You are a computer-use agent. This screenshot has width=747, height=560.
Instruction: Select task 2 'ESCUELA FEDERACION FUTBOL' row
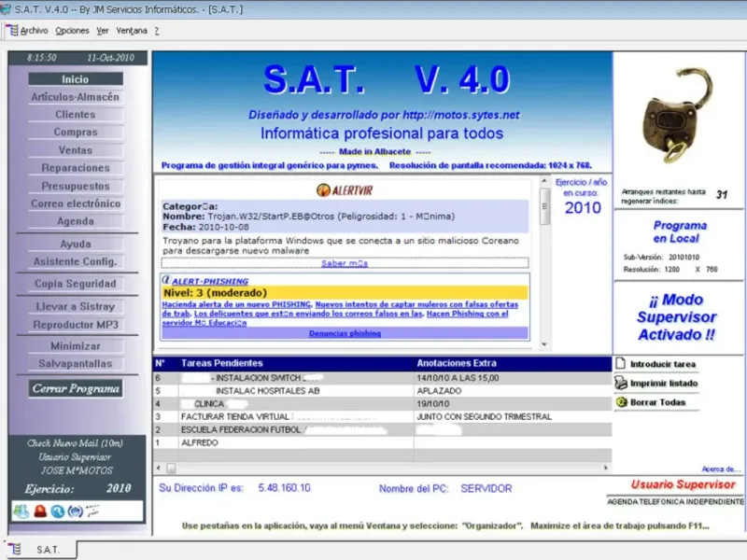[382, 429]
